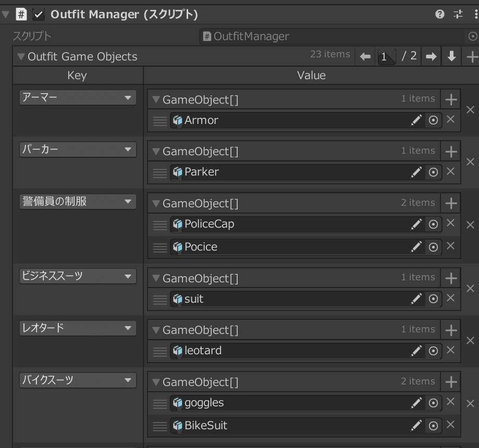Viewport: 479px width, 448px height.
Task: Open object picker on the OutfitManager script field
Action: coord(472,36)
